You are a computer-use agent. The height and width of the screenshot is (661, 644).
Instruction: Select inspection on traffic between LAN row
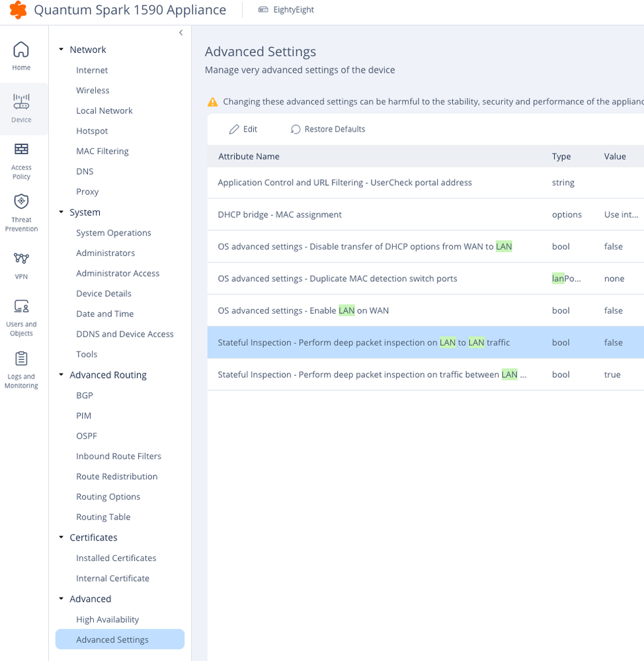click(425, 375)
